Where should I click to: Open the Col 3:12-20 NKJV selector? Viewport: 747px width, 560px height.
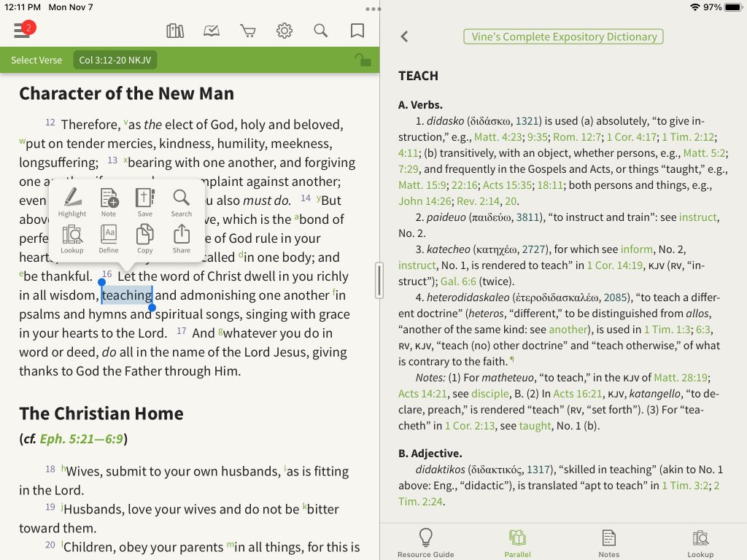115,60
